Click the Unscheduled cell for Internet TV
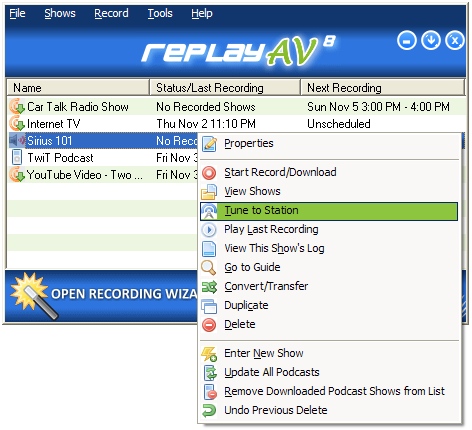Screen dimensions: 472x430 339,124
